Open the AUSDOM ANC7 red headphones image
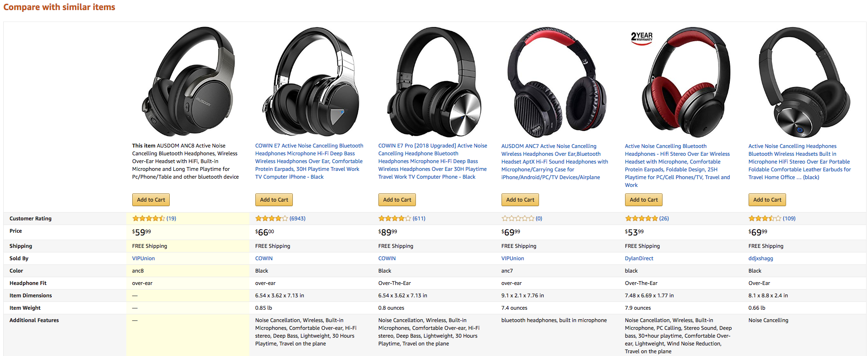The image size is (868, 356). pyautogui.click(x=557, y=82)
